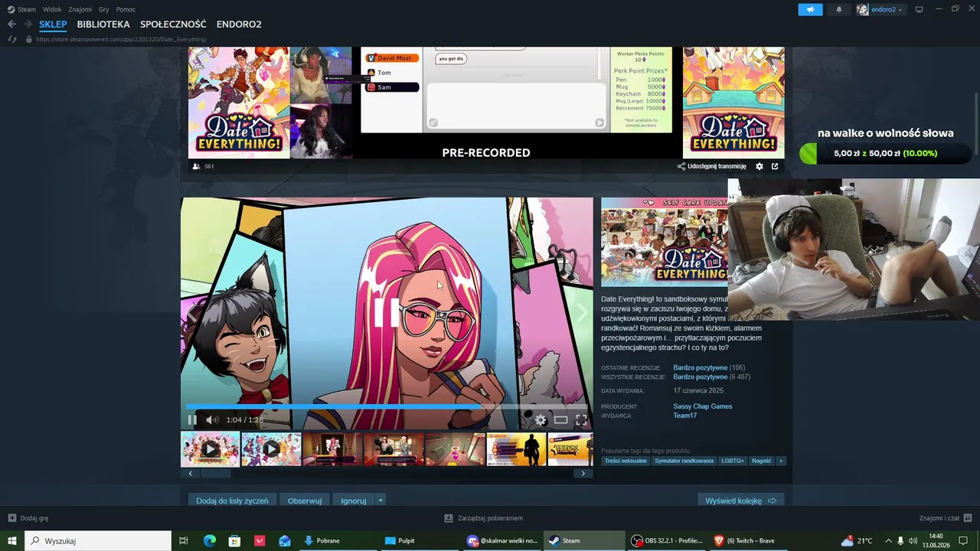Seek along the trailer progress bar

click(386, 406)
